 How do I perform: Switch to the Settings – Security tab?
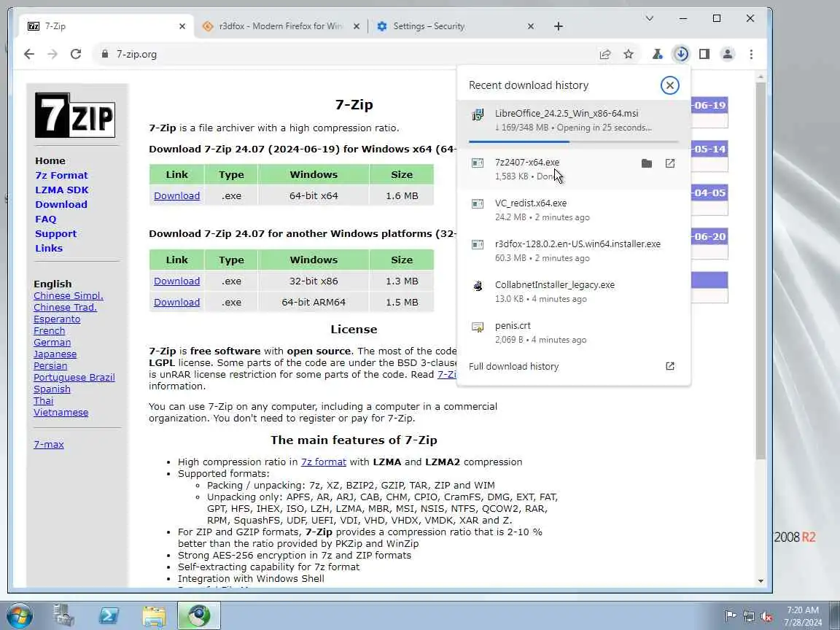point(454,26)
